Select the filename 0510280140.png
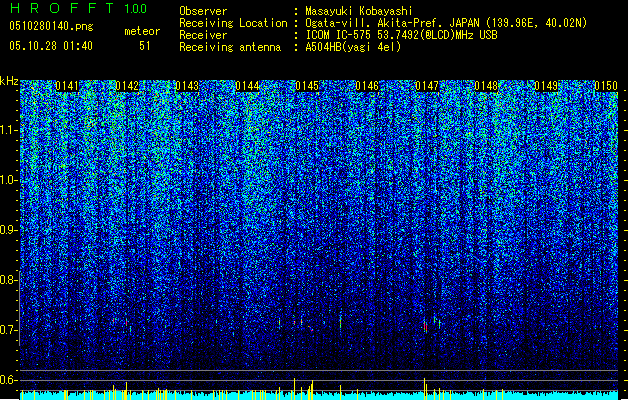629x400 pixels. (x=51, y=26)
